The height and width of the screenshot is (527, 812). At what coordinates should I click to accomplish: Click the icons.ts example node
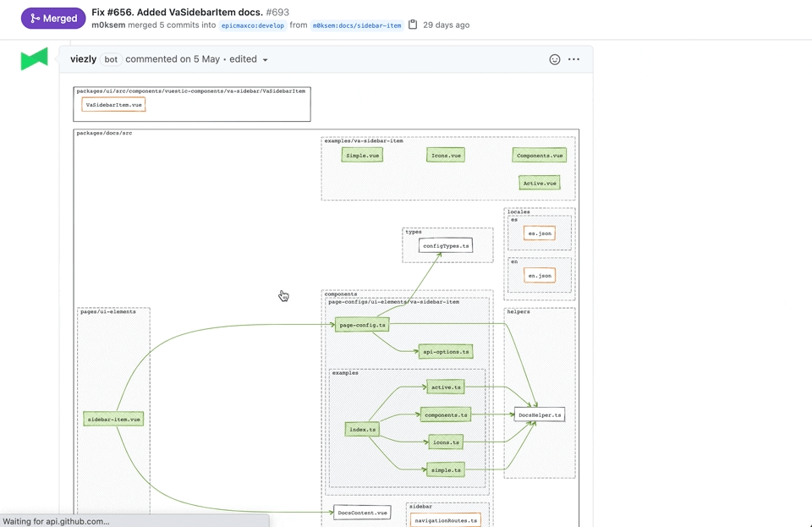[446, 442]
